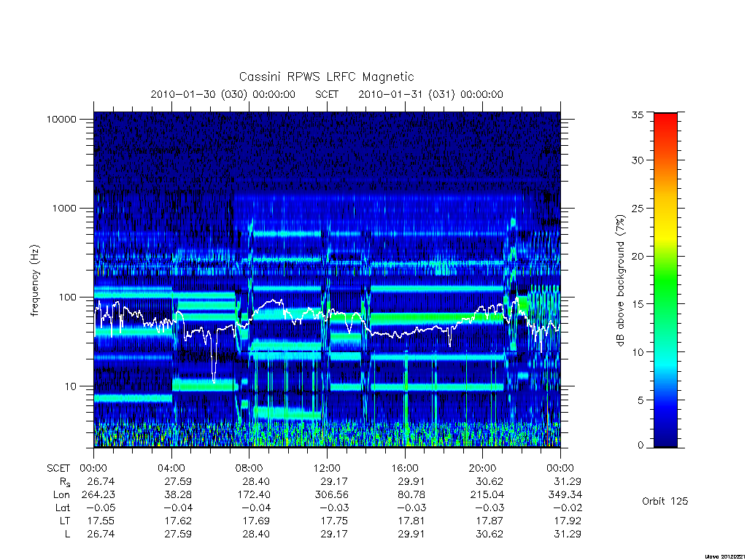
Task: Click the '100' frequency tick label
Action: [x=67, y=297]
